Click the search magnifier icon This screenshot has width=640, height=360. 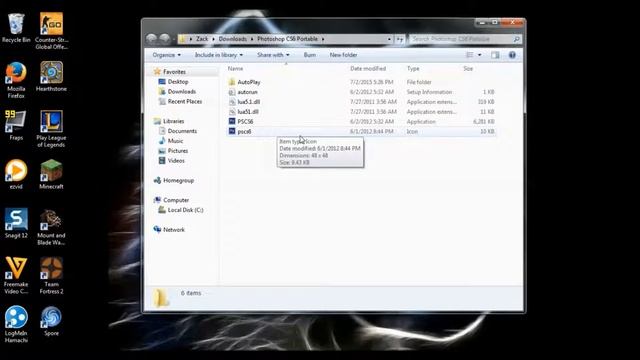click(x=516, y=39)
